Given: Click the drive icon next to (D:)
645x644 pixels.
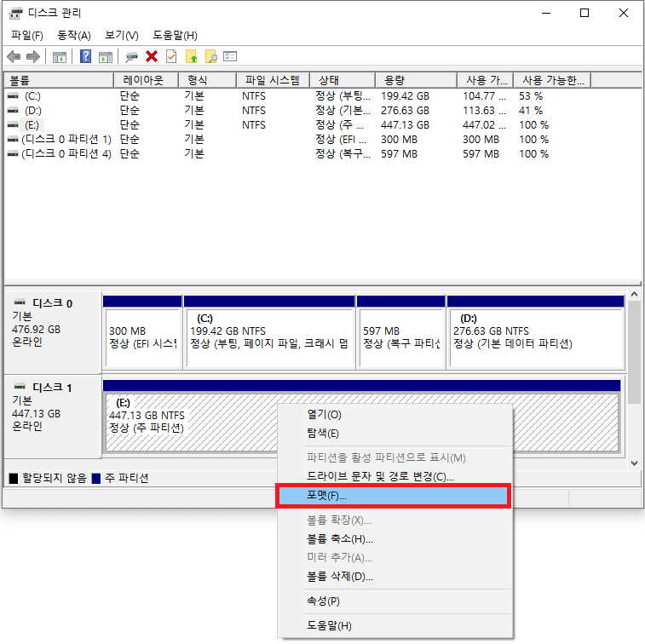Looking at the screenshot, I should 13,110.
